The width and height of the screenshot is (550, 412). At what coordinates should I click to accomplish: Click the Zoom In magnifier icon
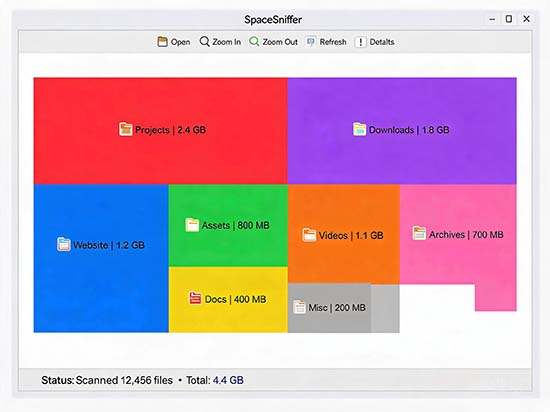point(204,42)
